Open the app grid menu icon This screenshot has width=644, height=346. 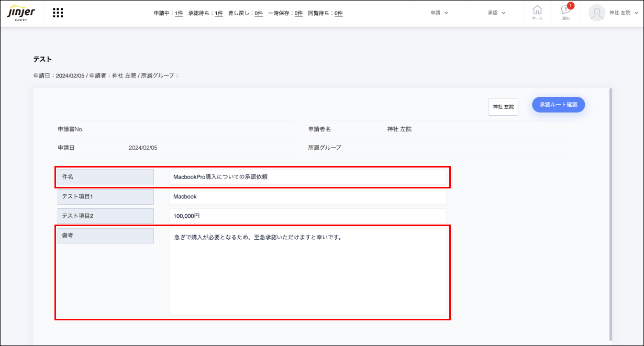tap(58, 13)
